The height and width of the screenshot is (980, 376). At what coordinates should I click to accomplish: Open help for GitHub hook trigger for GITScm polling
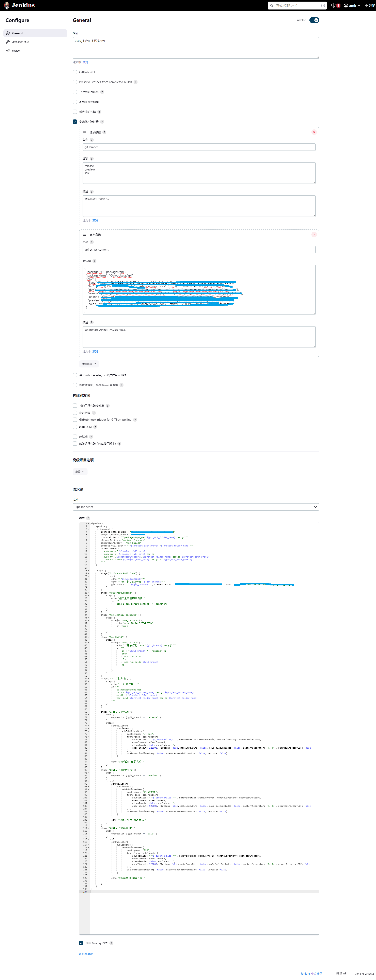click(x=135, y=420)
